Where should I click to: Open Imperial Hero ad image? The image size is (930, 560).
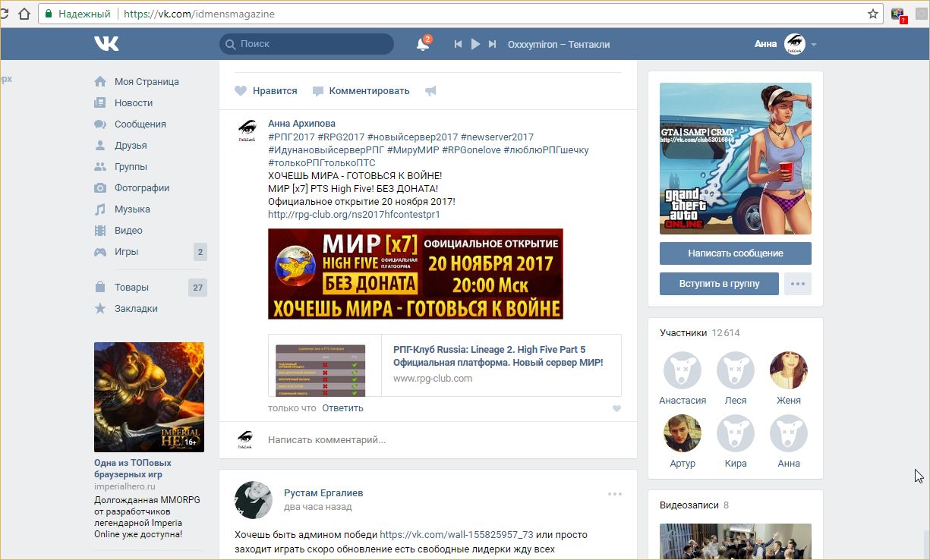pos(149,397)
